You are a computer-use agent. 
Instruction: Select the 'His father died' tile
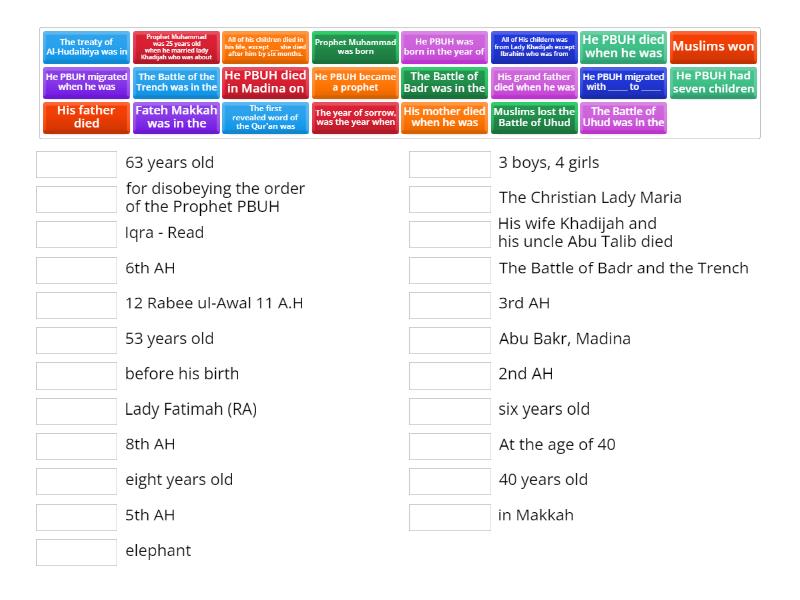(x=87, y=118)
